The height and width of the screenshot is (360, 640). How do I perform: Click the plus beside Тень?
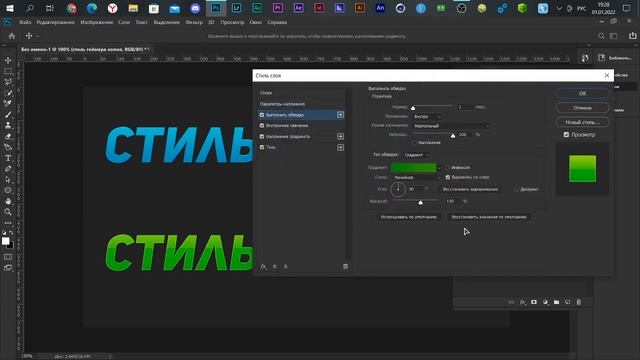point(340,147)
